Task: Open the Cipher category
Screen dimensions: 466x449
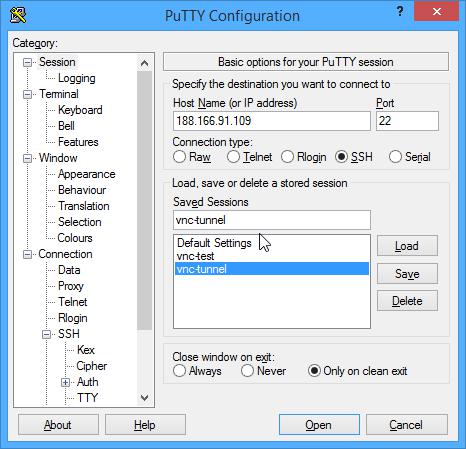Action: pos(91,366)
